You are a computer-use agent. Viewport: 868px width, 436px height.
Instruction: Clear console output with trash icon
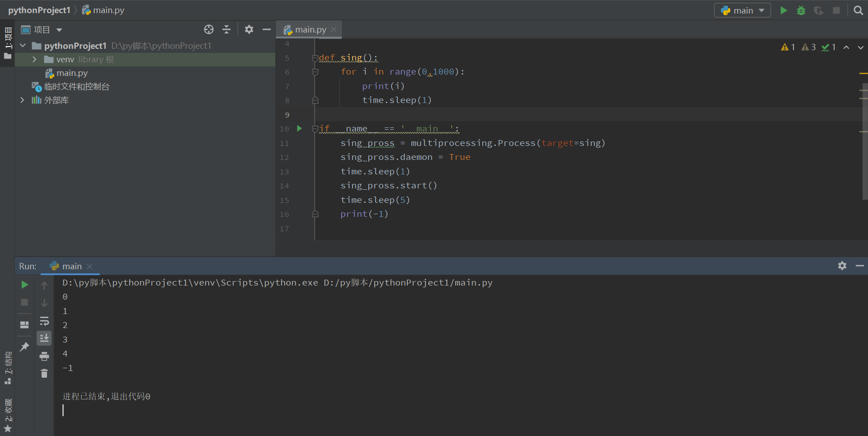pyautogui.click(x=44, y=374)
